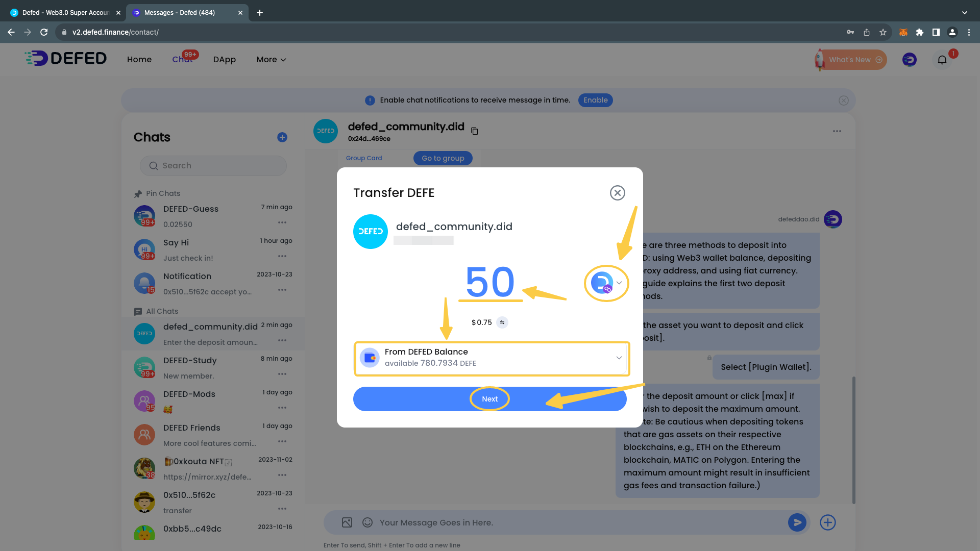Viewport: 980px width, 551px height.
Task: Open the DApp menu item
Action: (x=224, y=60)
